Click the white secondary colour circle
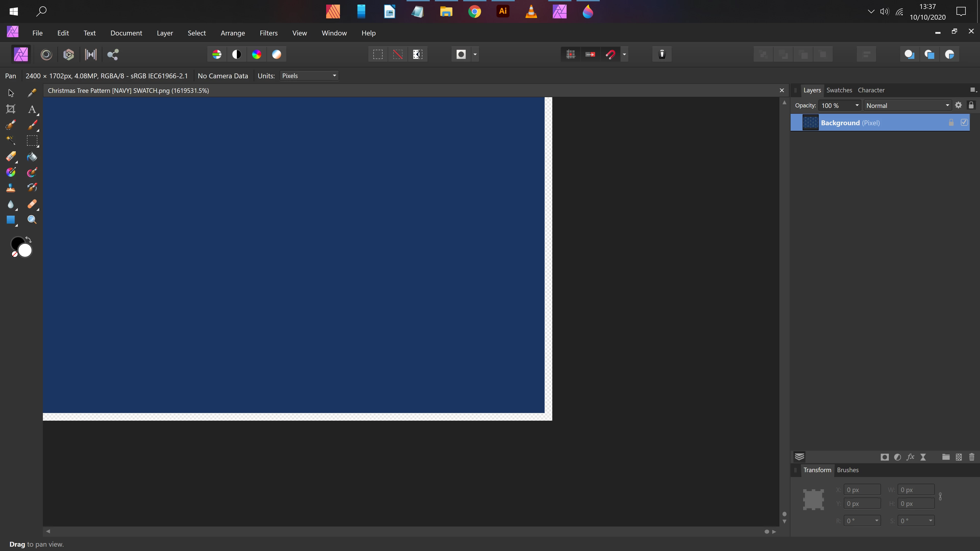 (26, 251)
